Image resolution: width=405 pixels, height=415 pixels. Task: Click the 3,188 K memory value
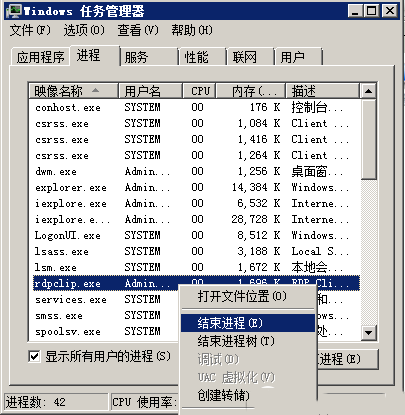259,251
